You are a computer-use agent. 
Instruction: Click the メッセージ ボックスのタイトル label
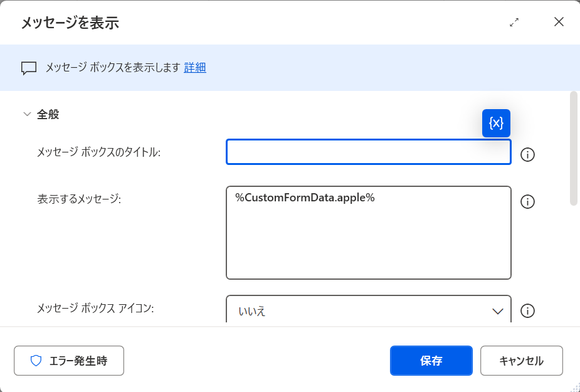pos(99,152)
